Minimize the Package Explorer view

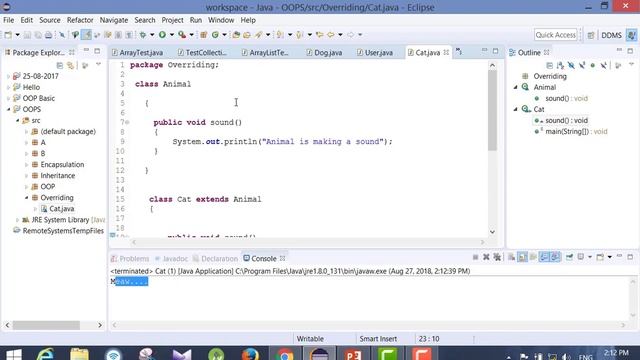pyautogui.click(x=86, y=51)
